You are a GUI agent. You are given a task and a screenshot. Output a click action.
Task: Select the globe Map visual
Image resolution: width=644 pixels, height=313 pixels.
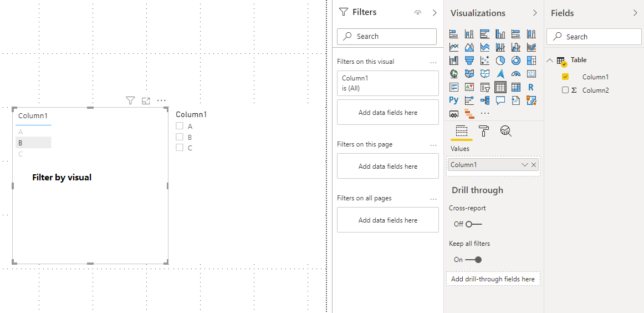pos(454,74)
